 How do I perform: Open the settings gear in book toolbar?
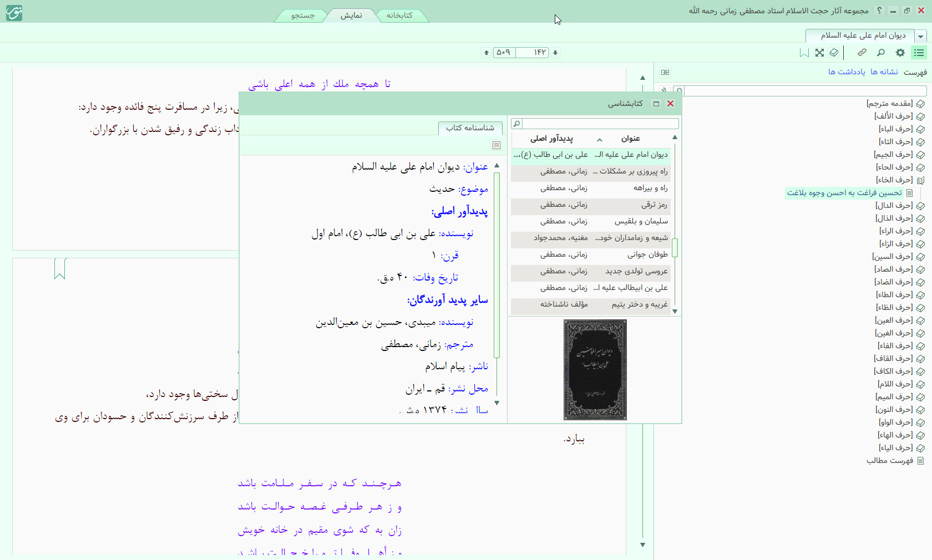click(900, 53)
